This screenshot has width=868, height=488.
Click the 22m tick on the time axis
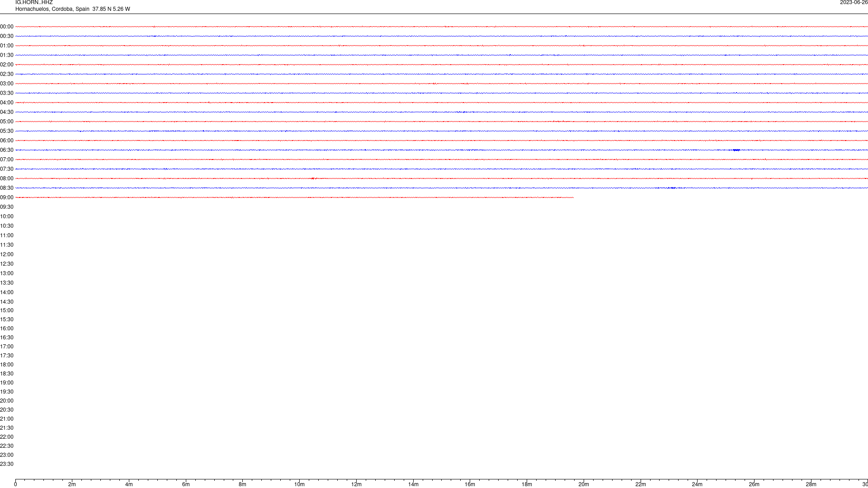pyautogui.click(x=641, y=484)
